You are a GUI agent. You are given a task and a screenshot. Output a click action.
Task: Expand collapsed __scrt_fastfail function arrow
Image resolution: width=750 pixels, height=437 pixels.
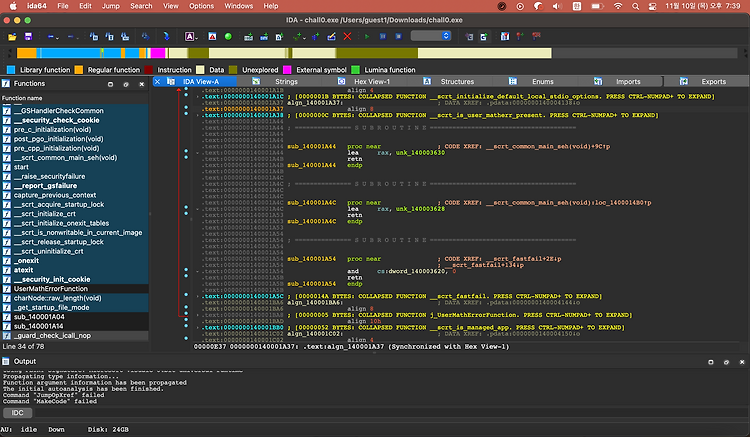(x=198, y=296)
